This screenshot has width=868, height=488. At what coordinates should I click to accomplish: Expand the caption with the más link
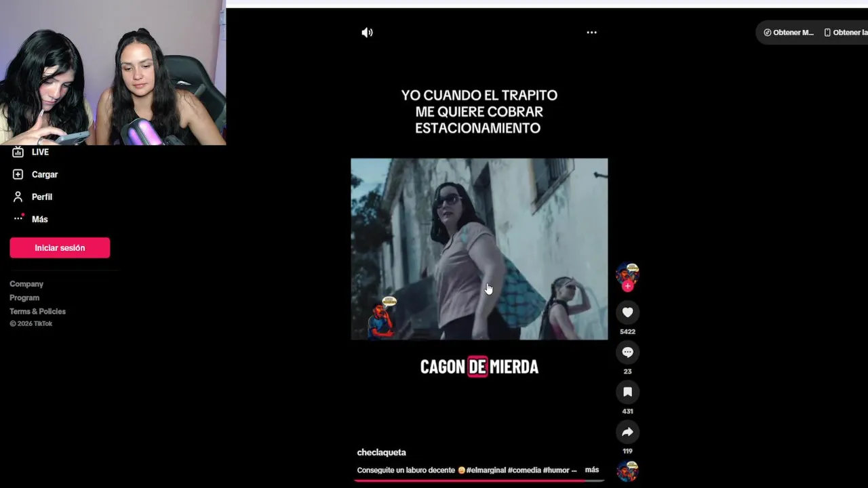(592, 470)
